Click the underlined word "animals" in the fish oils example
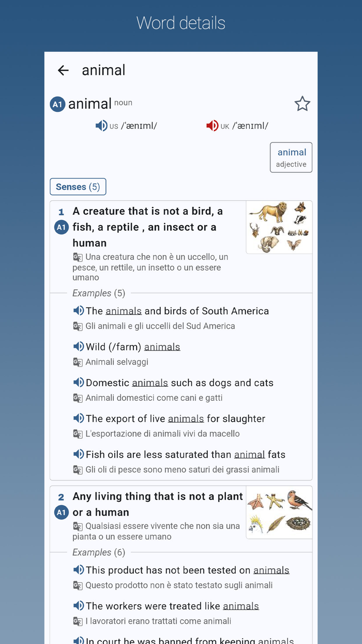 point(250,454)
